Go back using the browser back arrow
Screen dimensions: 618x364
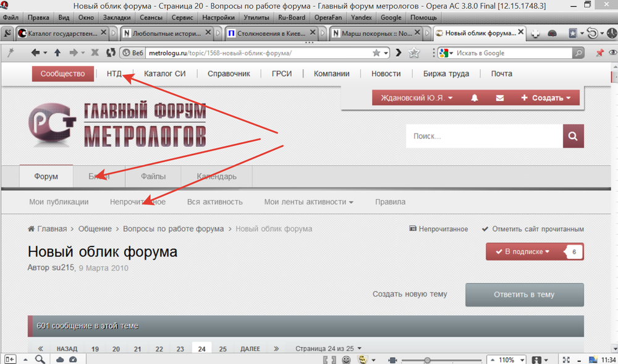tap(35, 53)
